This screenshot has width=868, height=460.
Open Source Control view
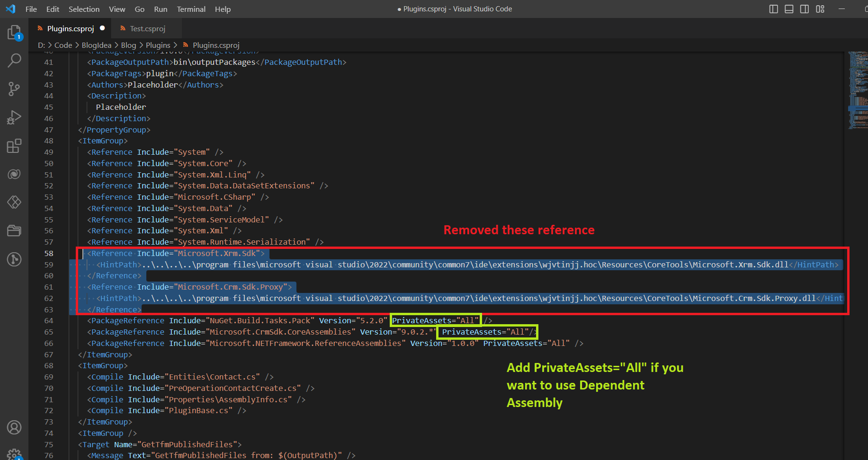14,88
